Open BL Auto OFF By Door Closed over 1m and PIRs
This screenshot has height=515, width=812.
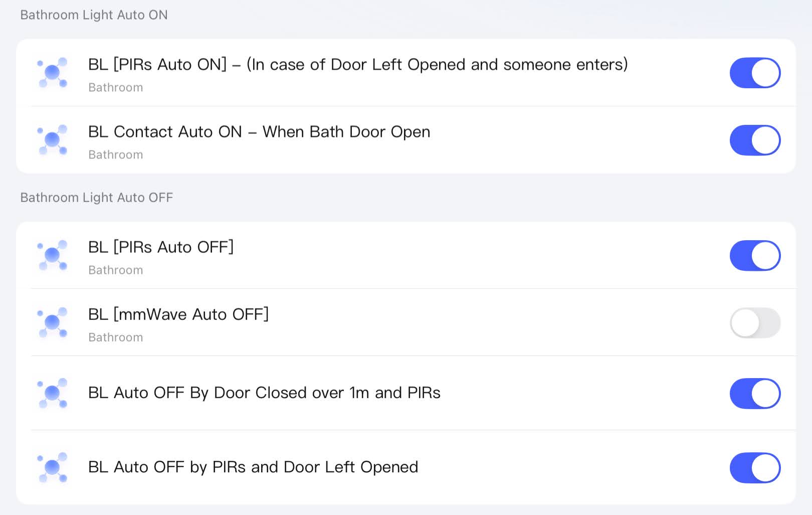point(264,393)
